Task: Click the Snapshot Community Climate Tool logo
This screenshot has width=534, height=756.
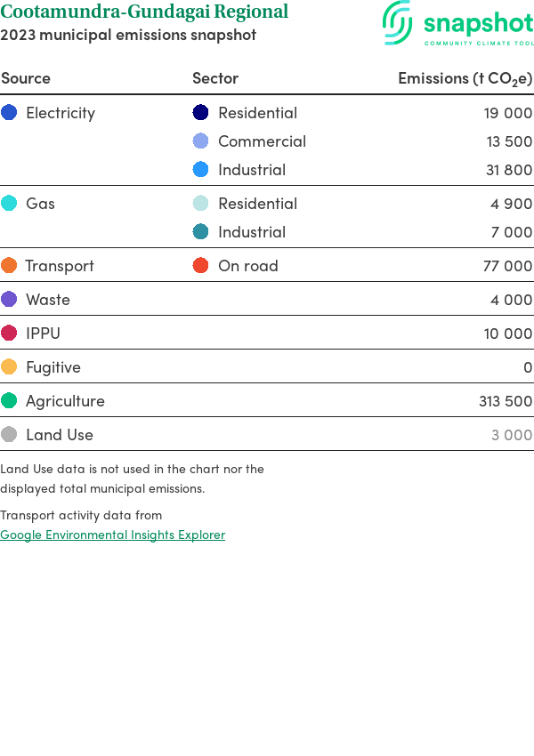Action: pyautogui.click(x=458, y=23)
